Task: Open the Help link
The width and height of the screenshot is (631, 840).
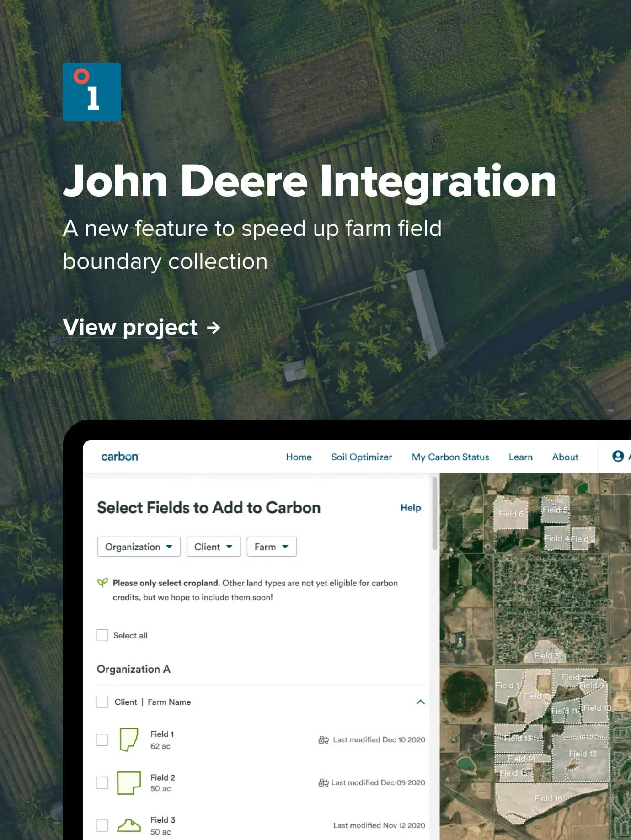Action: 411,508
